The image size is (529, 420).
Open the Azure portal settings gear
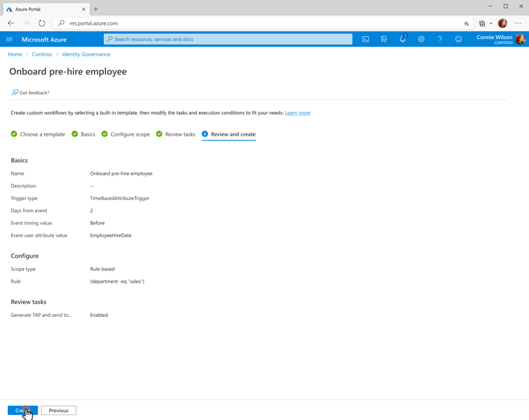tap(421, 39)
